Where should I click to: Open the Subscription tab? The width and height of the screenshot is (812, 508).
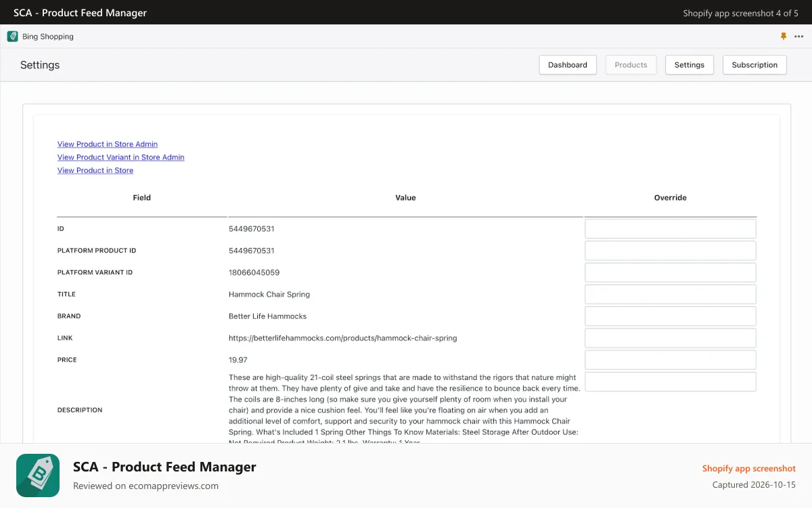click(754, 65)
